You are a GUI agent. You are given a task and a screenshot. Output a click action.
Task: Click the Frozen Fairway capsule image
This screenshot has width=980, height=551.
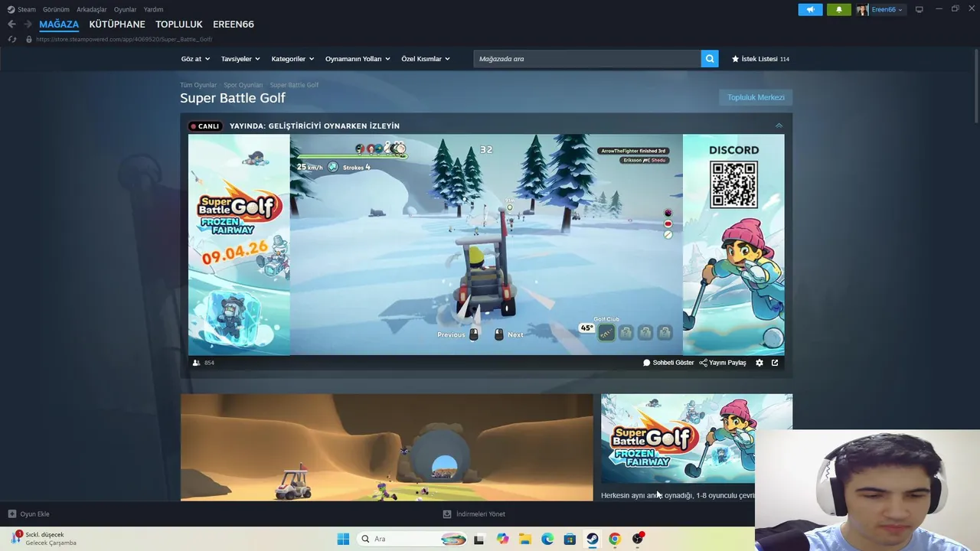[697, 439]
